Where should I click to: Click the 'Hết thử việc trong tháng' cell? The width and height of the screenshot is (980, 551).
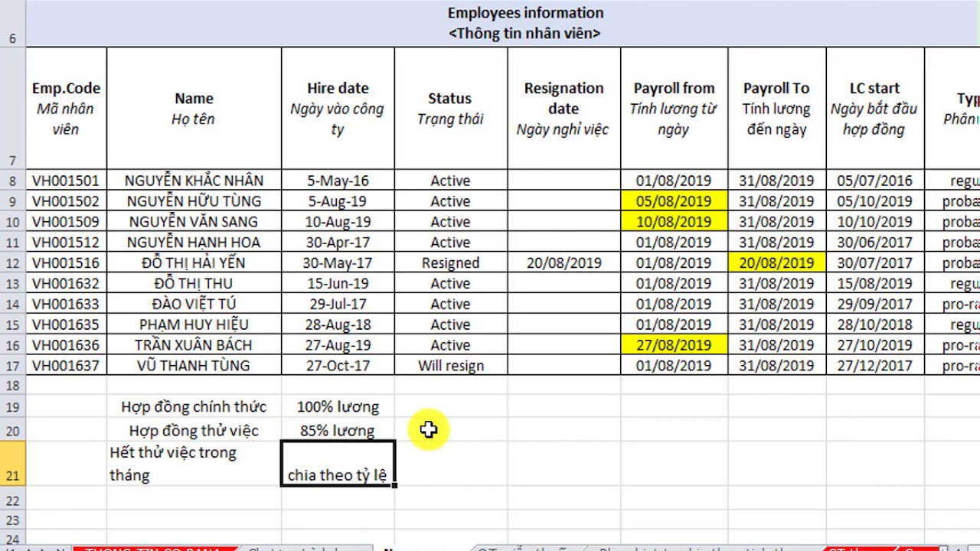click(x=194, y=464)
